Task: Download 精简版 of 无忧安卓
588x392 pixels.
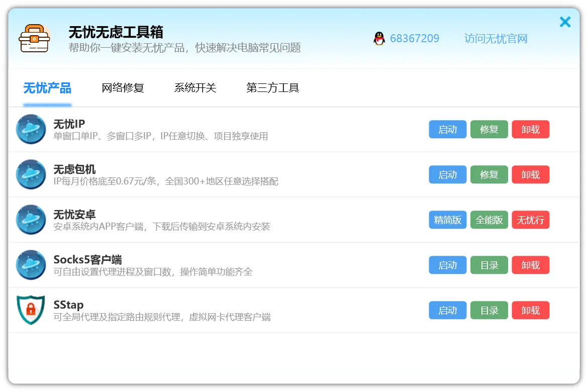Action: (447, 220)
